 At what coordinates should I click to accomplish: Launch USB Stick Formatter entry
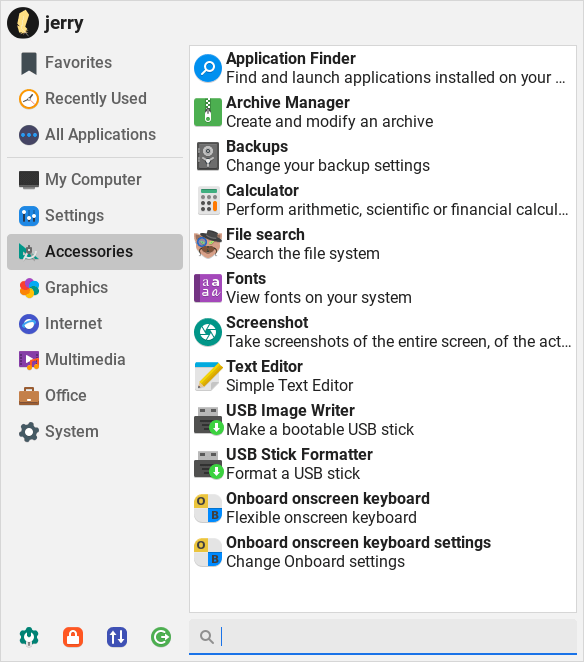[383, 464]
